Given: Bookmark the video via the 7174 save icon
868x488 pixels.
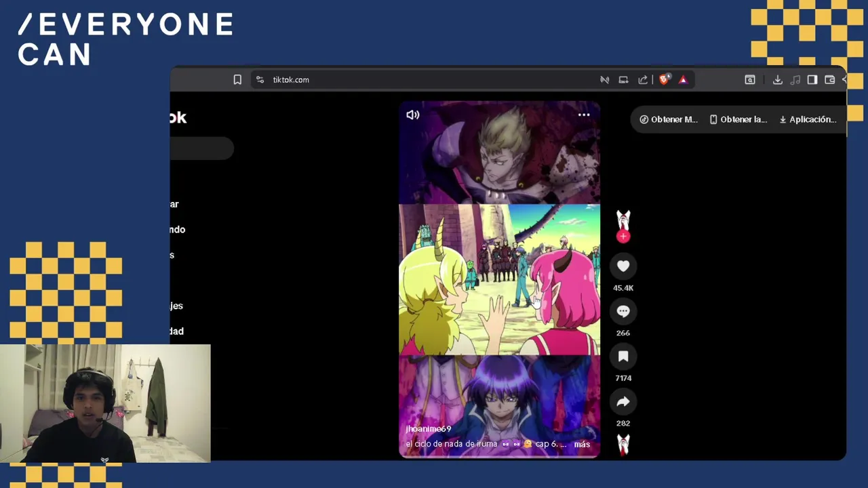Looking at the screenshot, I should [x=623, y=357].
